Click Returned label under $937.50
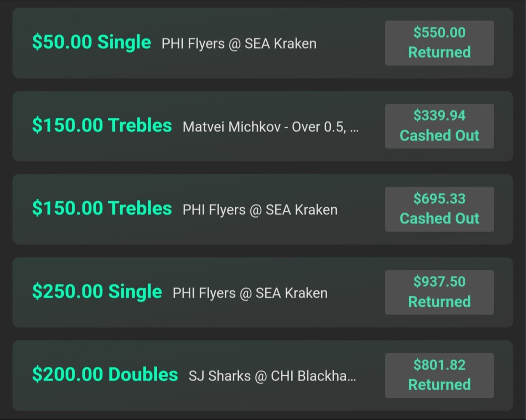The height and width of the screenshot is (420, 526). [439, 302]
